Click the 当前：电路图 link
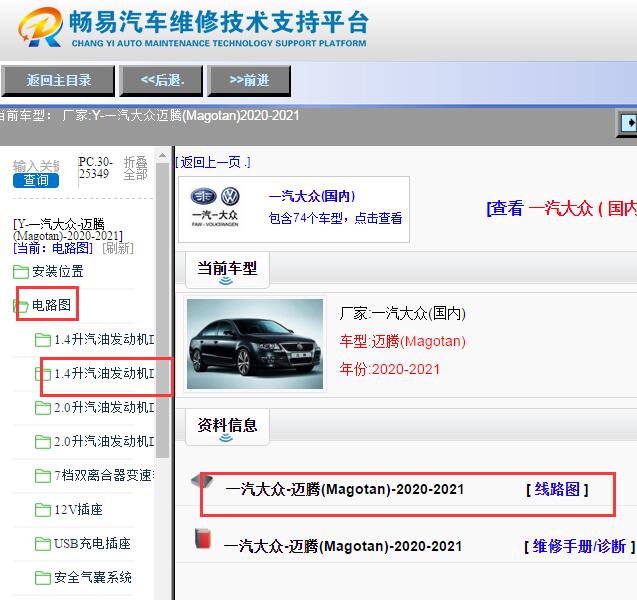Viewport: 637px width, 600px height. 53,248
